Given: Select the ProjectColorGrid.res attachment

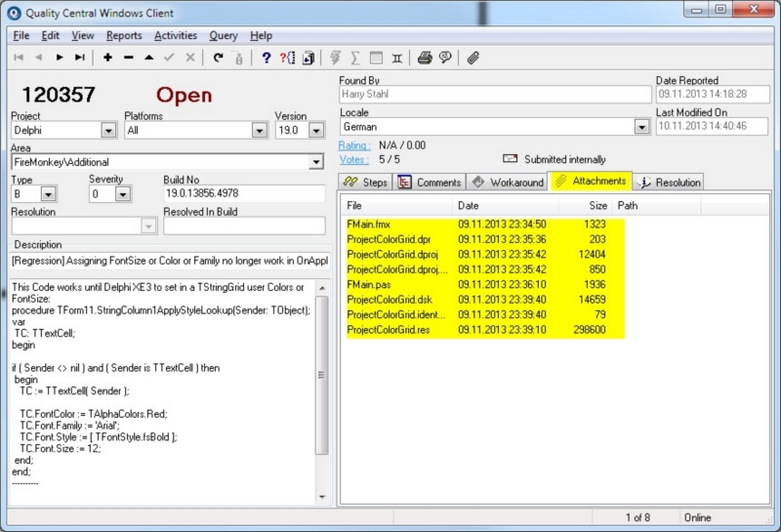Looking at the screenshot, I should coord(388,330).
